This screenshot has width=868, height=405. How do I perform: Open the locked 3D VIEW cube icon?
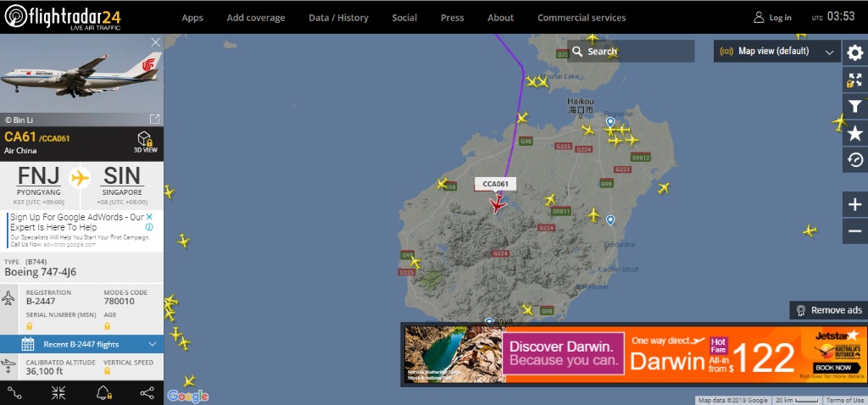(145, 142)
